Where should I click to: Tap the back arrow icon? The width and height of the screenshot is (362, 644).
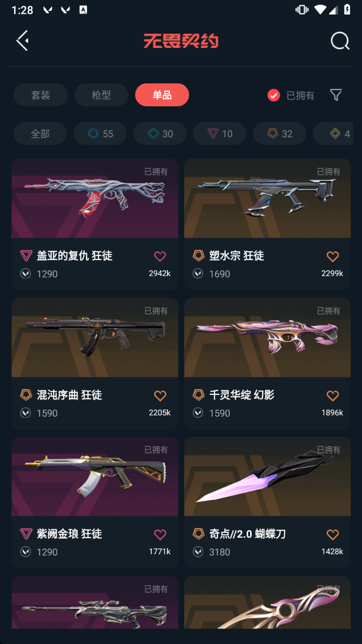pyautogui.click(x=22, y=40)
